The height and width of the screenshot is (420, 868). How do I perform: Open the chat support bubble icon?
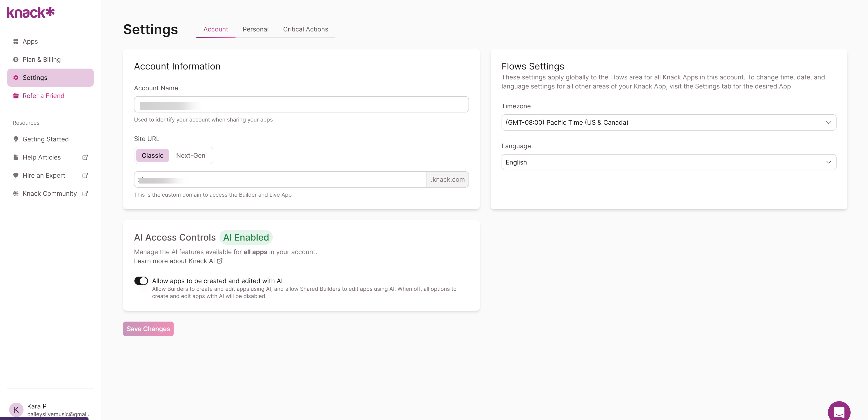coord(839,411)
